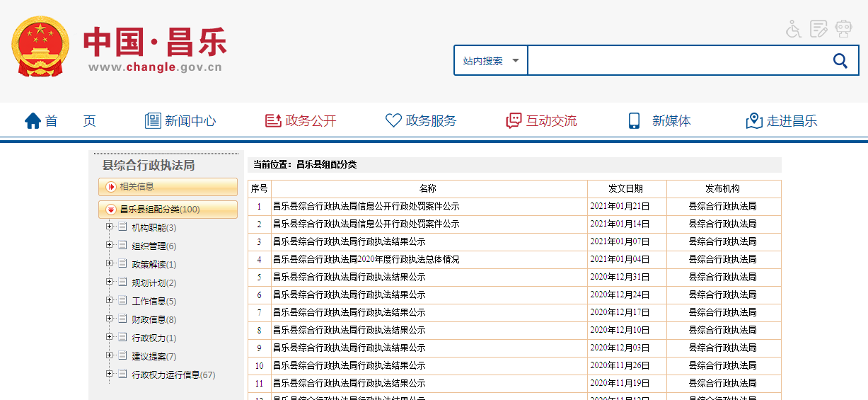Viewport: 868px width, 400px height.
Task: Click inside the site search text field
Action: [676, 61]
